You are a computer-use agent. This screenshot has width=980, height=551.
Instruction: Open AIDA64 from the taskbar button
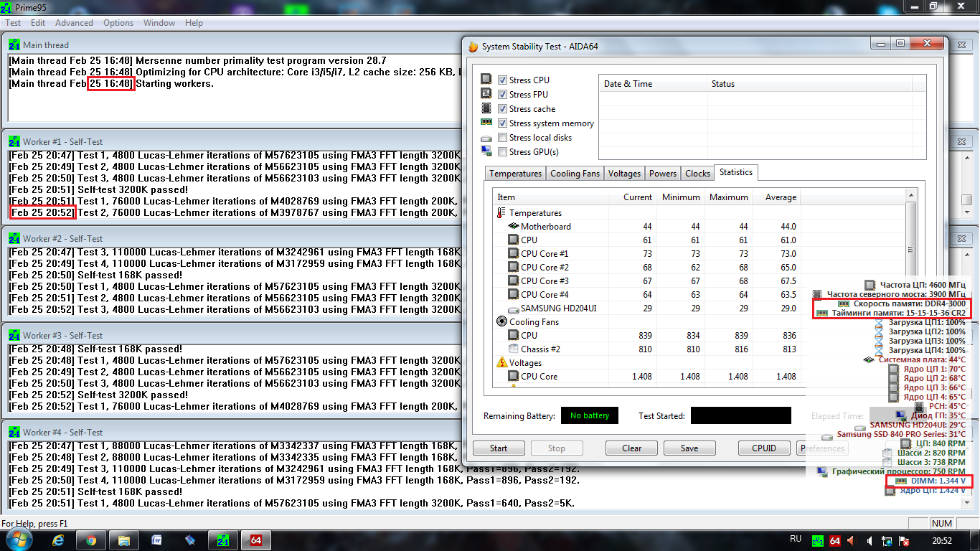coord(255,540)
